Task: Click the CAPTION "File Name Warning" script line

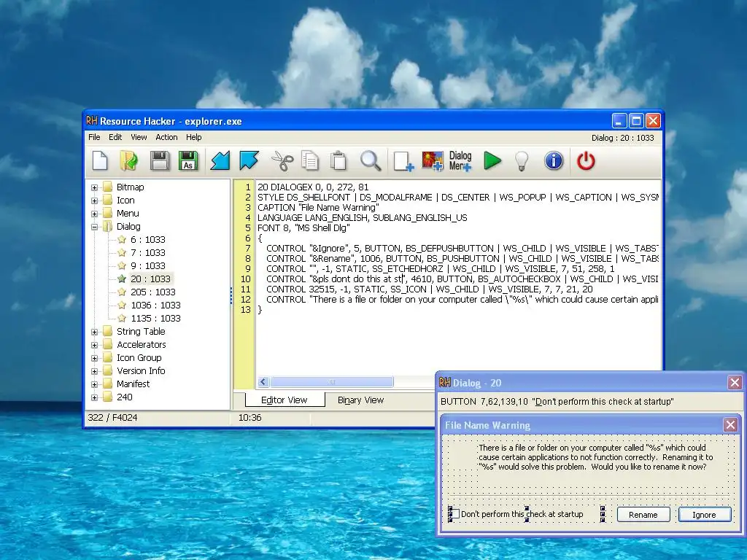Action: 318,208
